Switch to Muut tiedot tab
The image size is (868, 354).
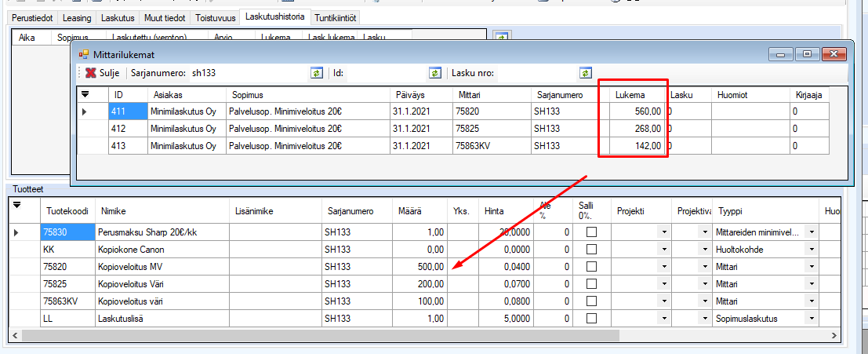coord(165,18)
